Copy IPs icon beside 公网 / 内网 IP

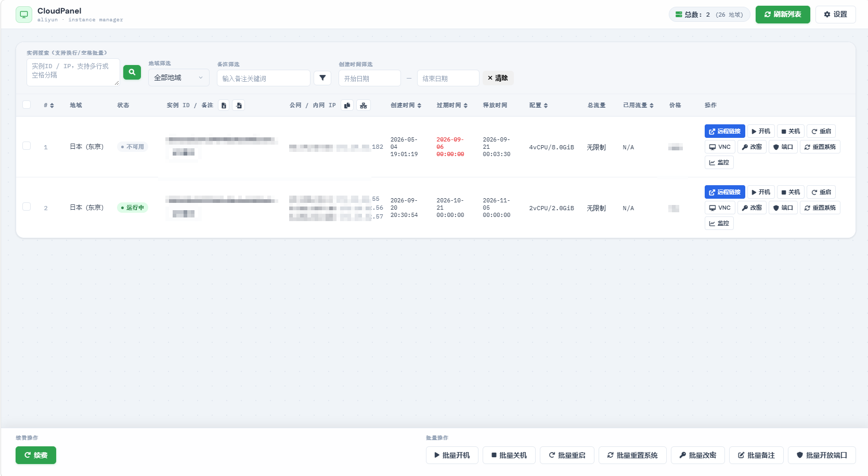point(347,105)
